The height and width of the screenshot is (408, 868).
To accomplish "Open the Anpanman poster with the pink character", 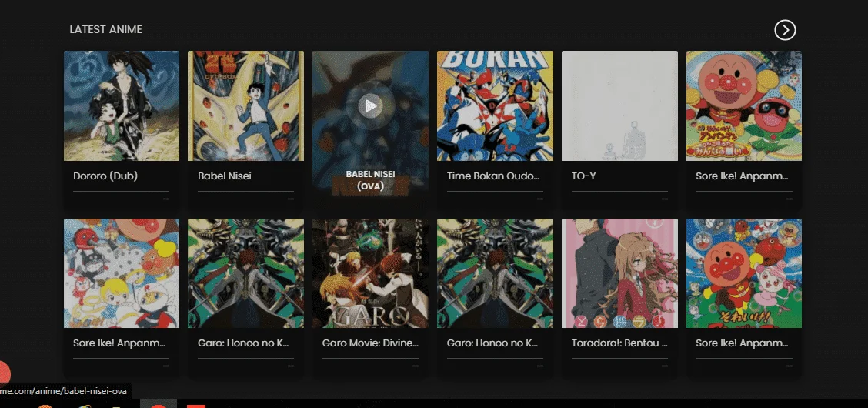I will [x=744, y=273].
